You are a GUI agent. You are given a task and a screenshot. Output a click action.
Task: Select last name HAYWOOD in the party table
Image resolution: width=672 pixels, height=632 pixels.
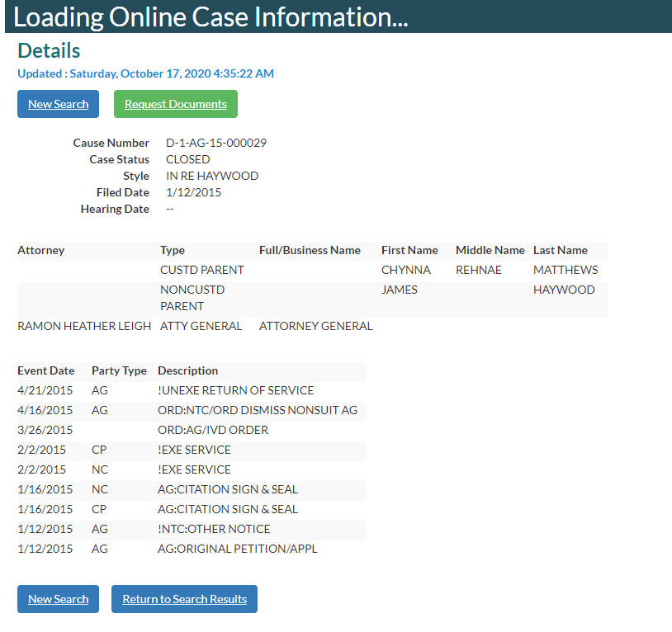[564, 290]
